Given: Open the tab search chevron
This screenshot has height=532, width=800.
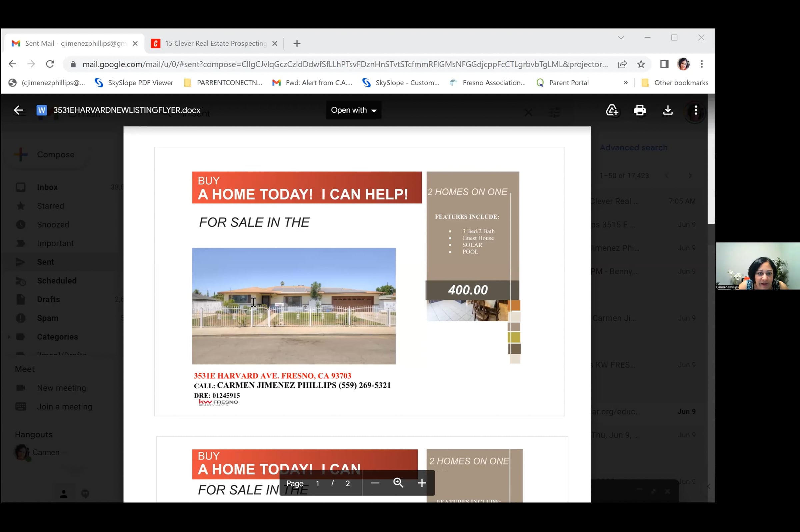Looking at the screenshot, I should pos(621,38).
